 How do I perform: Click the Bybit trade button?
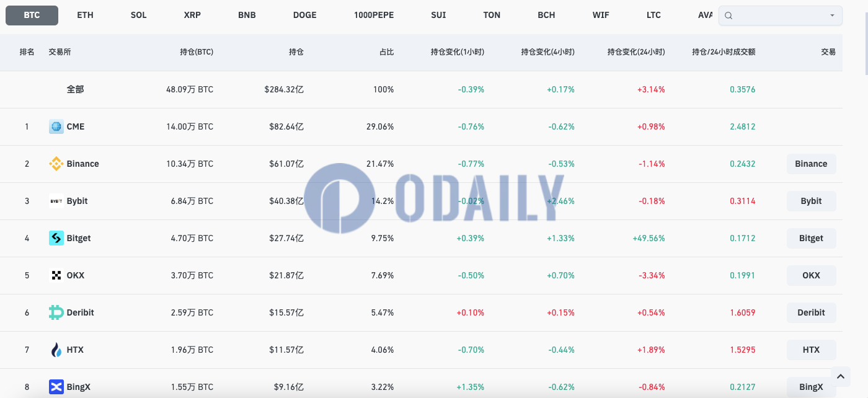(811, 201)
